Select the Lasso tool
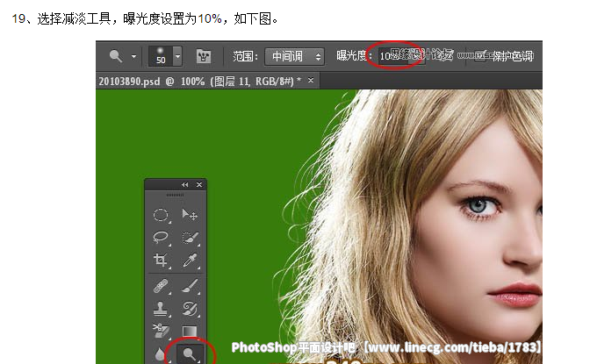Image resolution: width=590 pixels, height=364 pixels. [x=161, y=238]
